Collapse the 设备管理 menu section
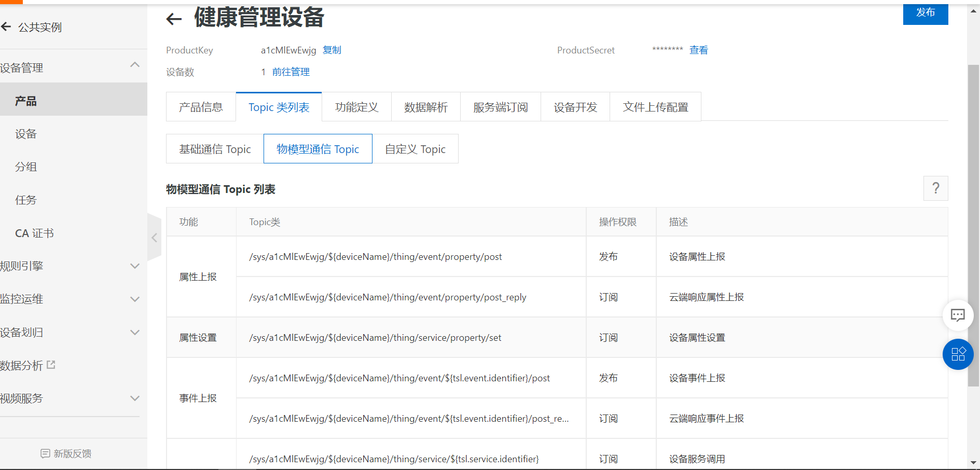The image size is (980, 470). point(135,65)
